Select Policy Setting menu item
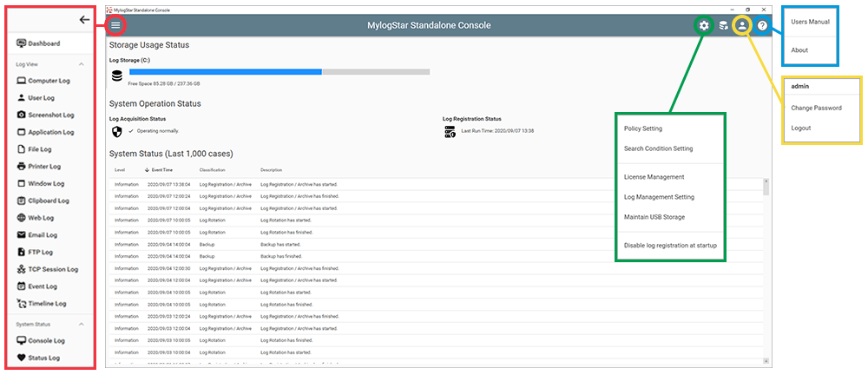 click(x=643, y=128)
